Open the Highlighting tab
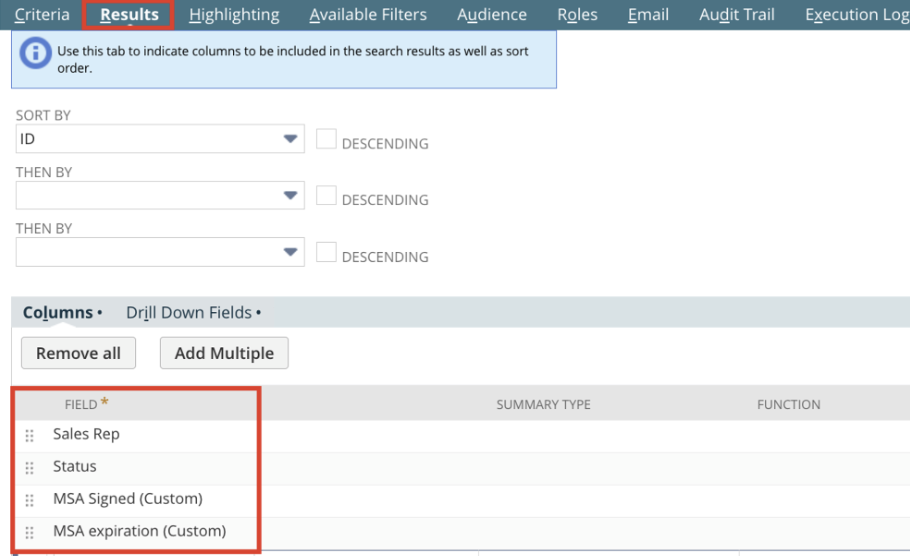Image resolution: width=910 pixels, height=556 pixels. 234,15
